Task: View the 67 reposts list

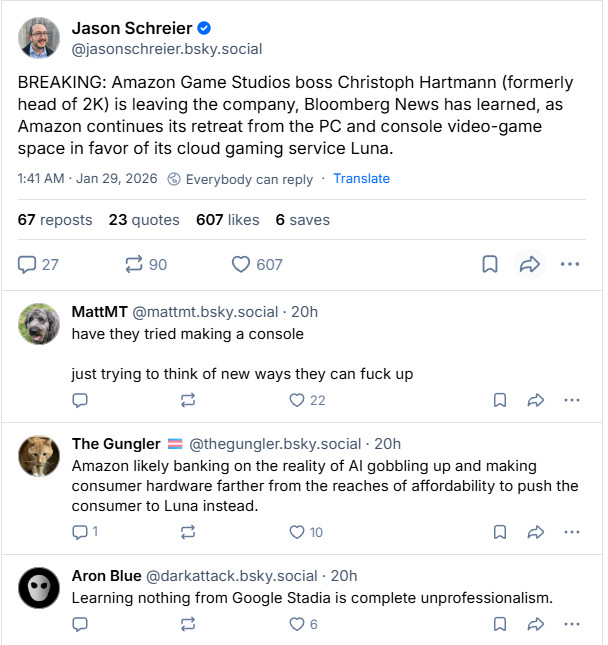Action: coord(55,220)
